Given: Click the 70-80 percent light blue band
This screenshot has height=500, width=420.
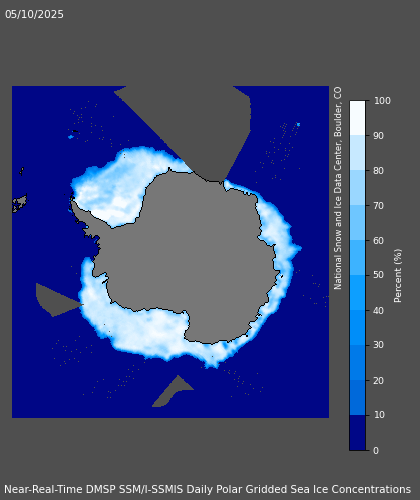Looking at the screenshot, I should pyautogui.click(x=357, y=188).
